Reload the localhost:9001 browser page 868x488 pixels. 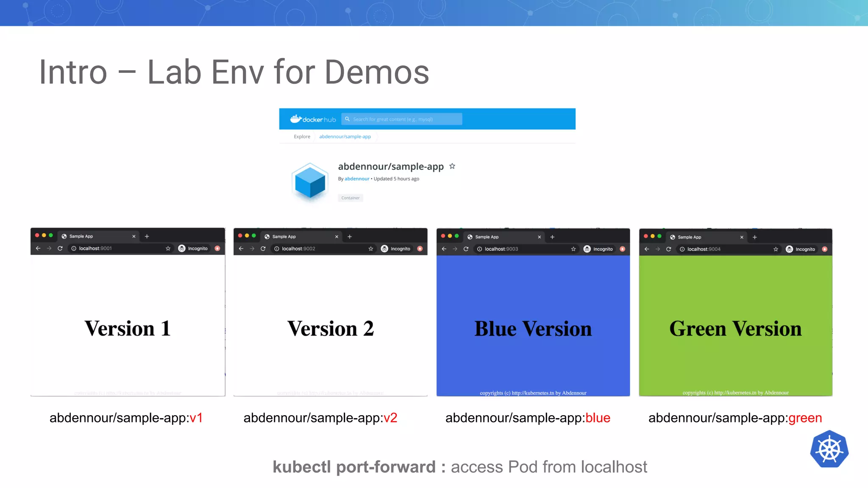pos(60,248)
